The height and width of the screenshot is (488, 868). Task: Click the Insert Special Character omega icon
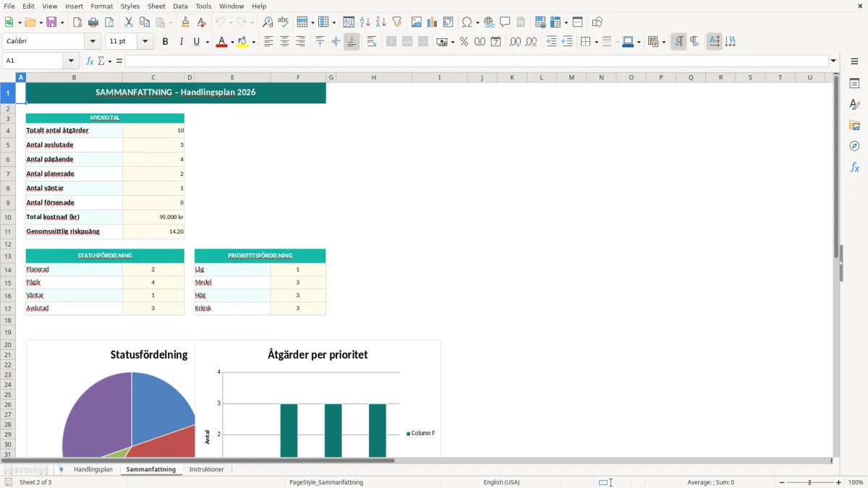coord(467,22)
